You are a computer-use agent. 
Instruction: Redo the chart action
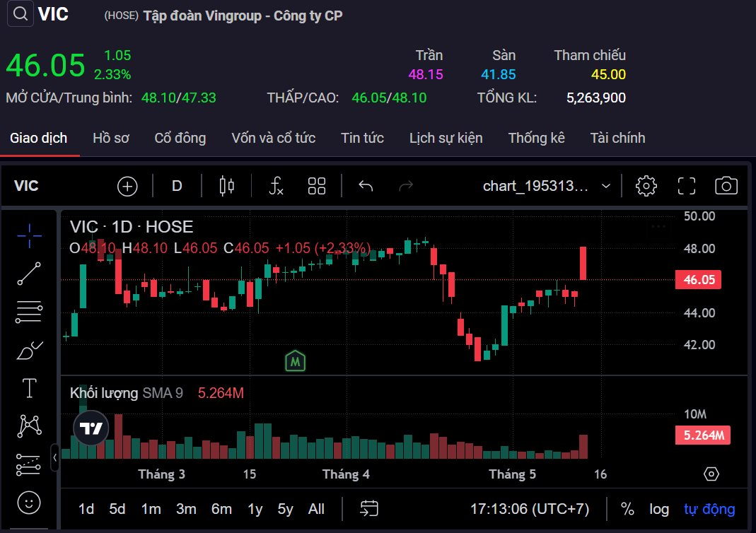pyautogui.click(x=406, y=186)
